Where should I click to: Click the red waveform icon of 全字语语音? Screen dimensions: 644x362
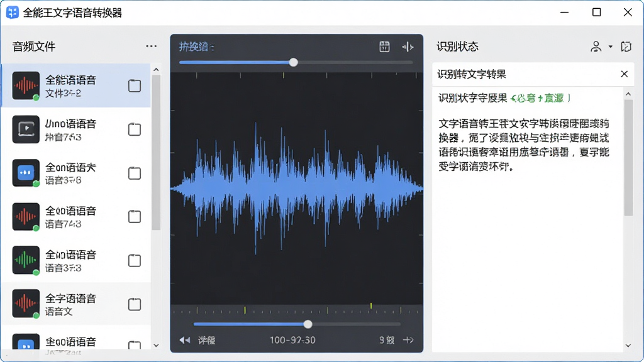(26, 304)
